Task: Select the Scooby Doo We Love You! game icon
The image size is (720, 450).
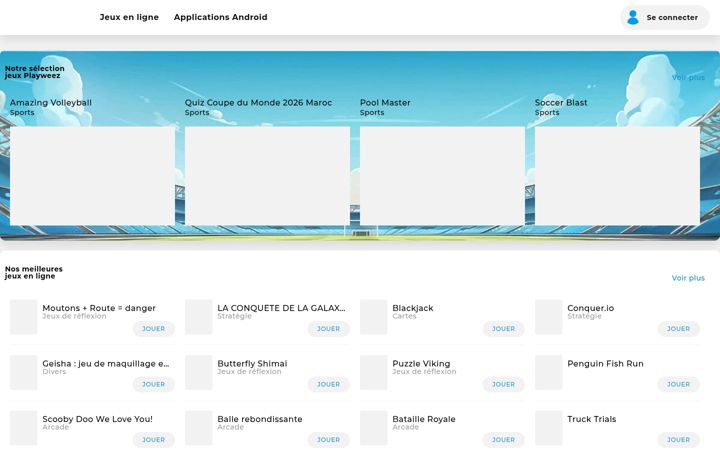Action: point(23,428)
